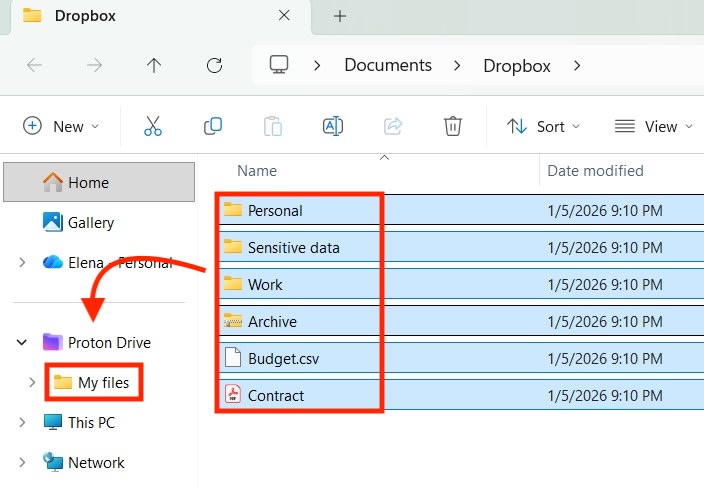This screenshot has height=487, width=704.
Task: Click the OneDrive cloud icon
Action: pyautogui.click(x=53, y=262)
